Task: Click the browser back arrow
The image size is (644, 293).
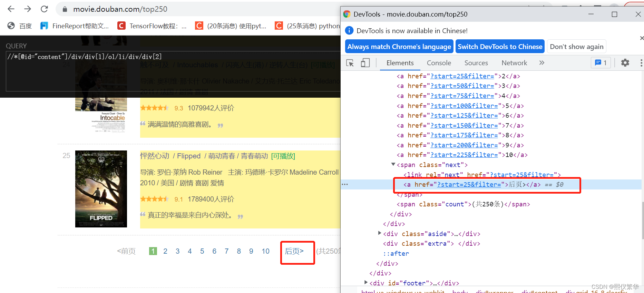Action: click(x=11, y=9)
